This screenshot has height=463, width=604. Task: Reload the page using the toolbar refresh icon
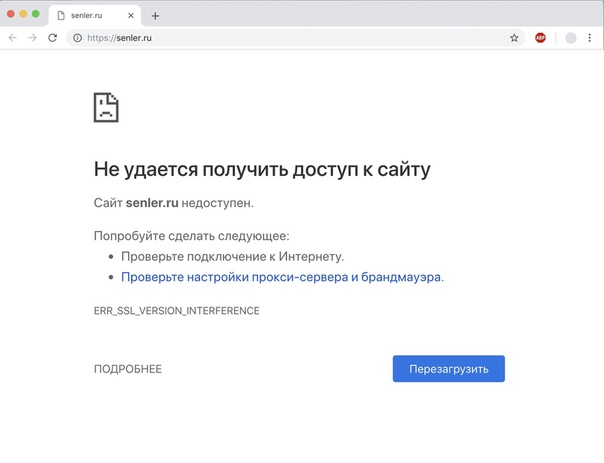[53, 38]
